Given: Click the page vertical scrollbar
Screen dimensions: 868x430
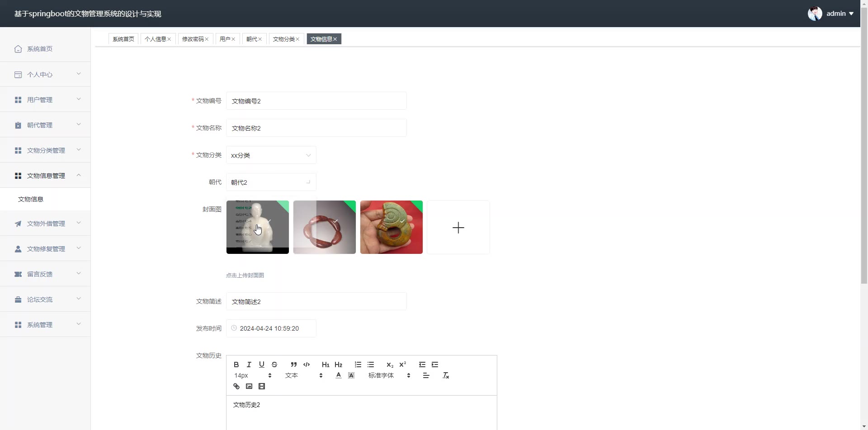Looking at the screenshot, I should click(x=864, y=146).
